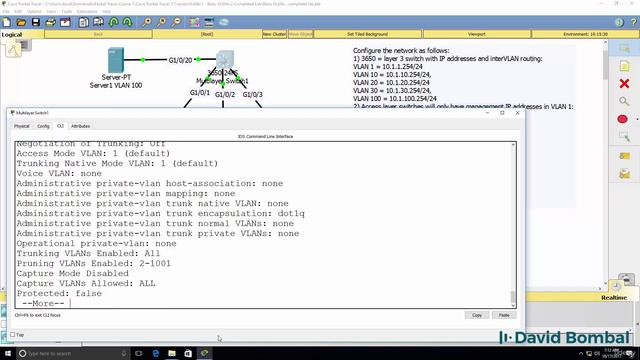This screenshot has height=360, width=640.
Task: Open the Extensions menu
Action: coord(87,11)
